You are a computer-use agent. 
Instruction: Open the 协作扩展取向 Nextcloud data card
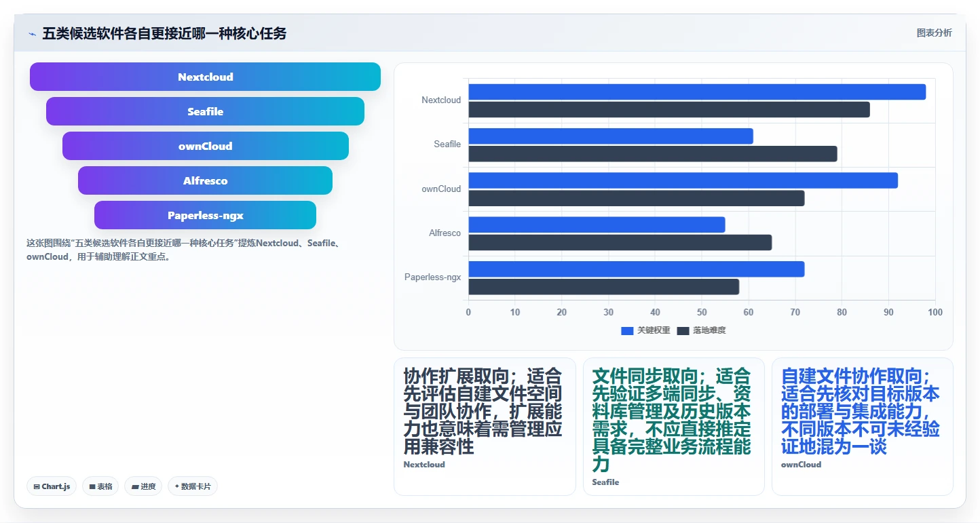click(485, 426)
